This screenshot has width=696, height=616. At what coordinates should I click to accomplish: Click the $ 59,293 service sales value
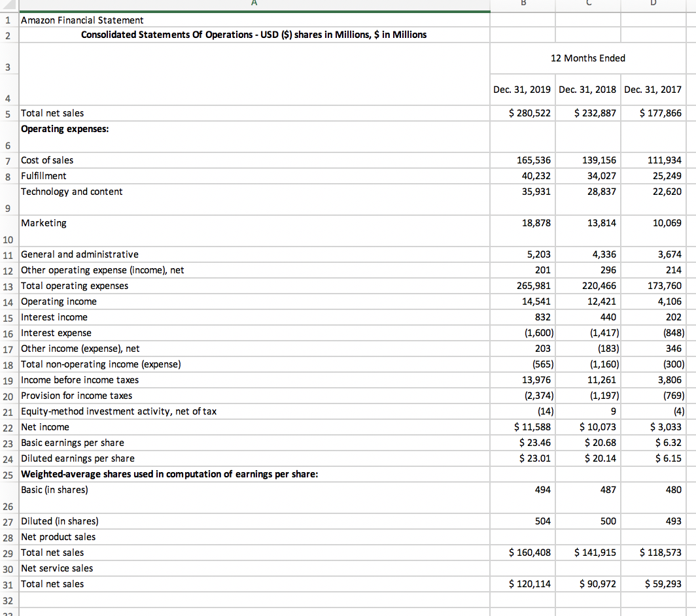663,584
